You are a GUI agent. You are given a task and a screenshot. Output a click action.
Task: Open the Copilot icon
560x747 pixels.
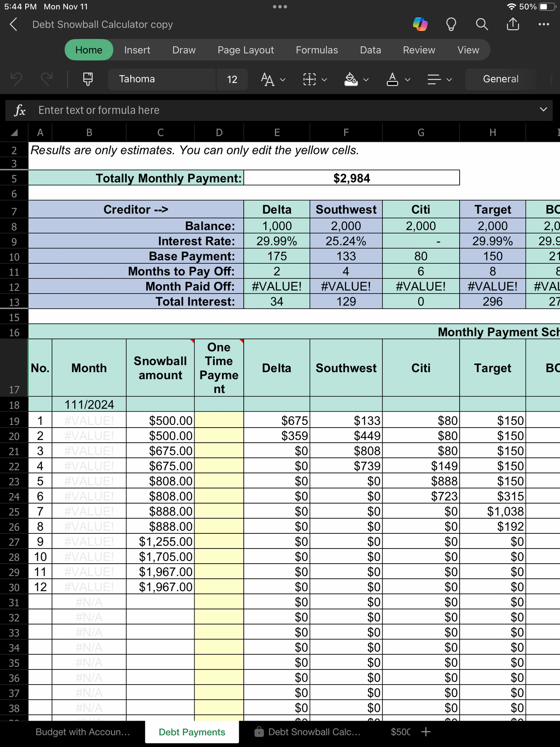click(420, 24)
